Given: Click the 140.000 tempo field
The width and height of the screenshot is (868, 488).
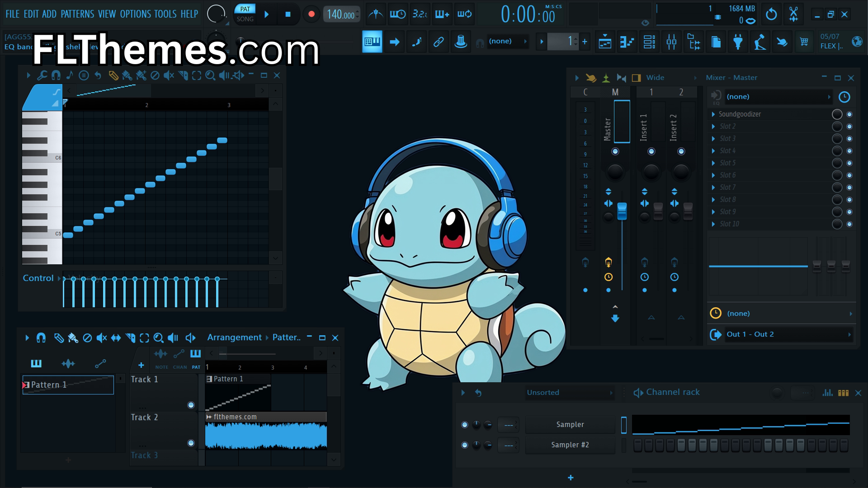Looking at the screenshot, I should click(342, 14).
